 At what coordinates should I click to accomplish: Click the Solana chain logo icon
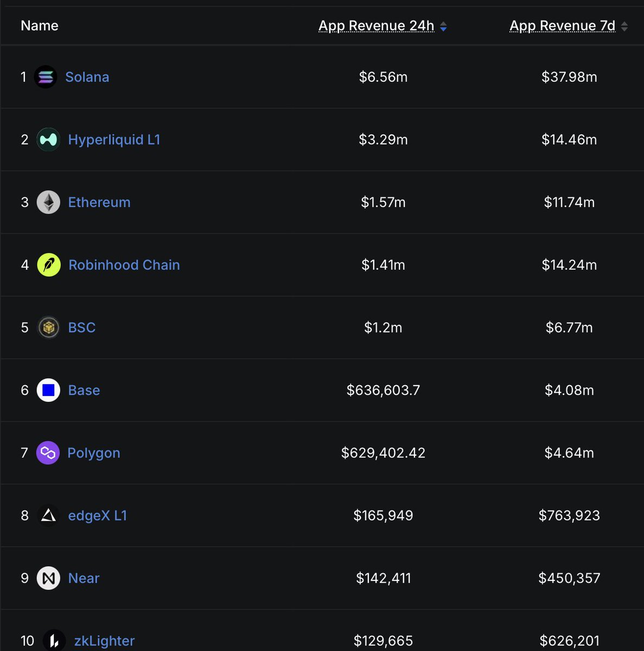[46, 77]
